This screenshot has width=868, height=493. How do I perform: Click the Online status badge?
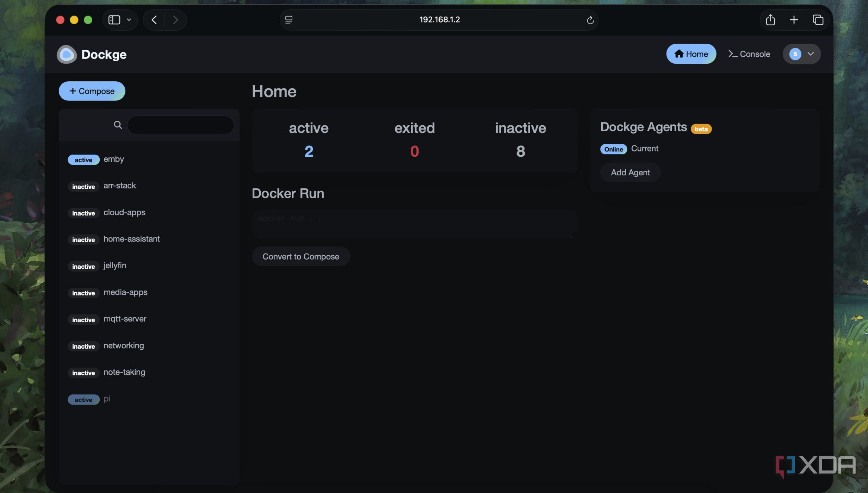[613, 149]
